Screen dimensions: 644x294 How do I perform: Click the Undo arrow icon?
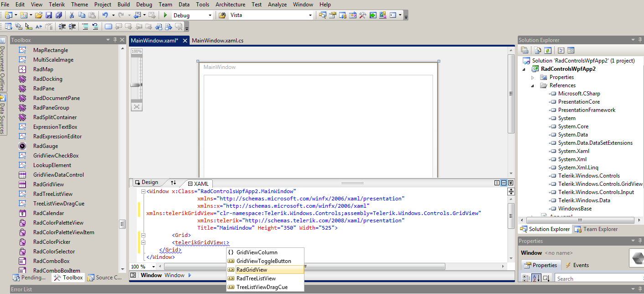coord(105,15)
